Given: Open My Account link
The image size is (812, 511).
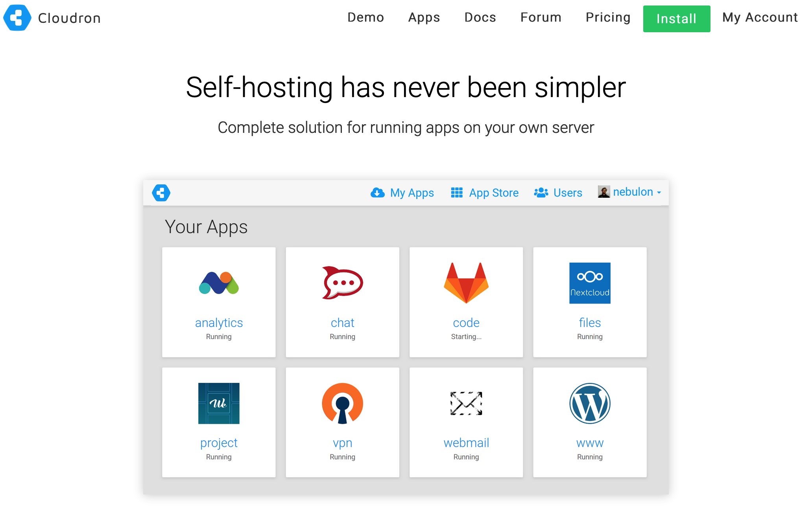Looking at the screenshot, I should (760, 17).
